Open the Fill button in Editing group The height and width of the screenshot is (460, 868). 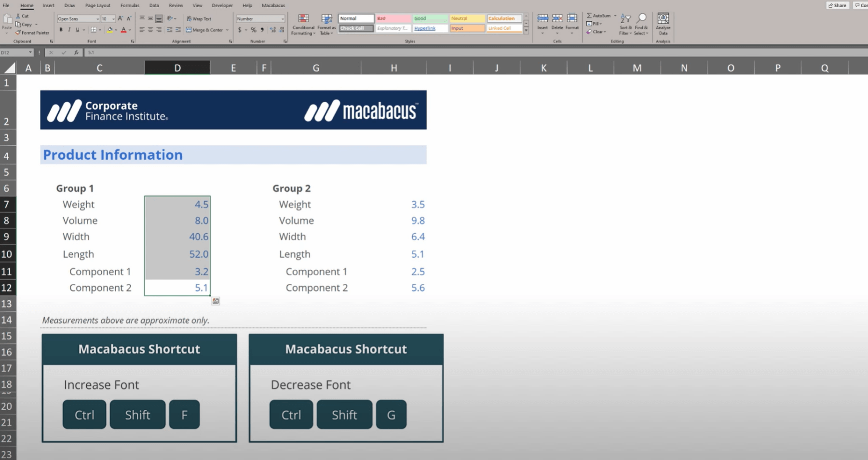pos(594,24)
